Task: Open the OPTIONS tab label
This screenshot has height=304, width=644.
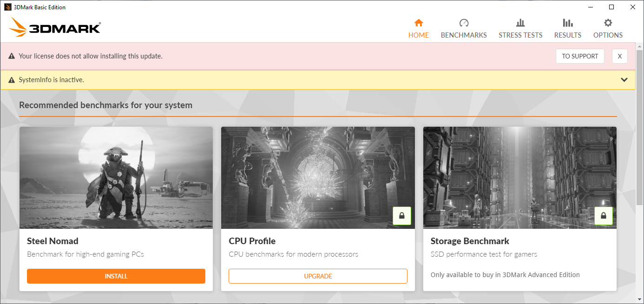Action: click(608, 35)
